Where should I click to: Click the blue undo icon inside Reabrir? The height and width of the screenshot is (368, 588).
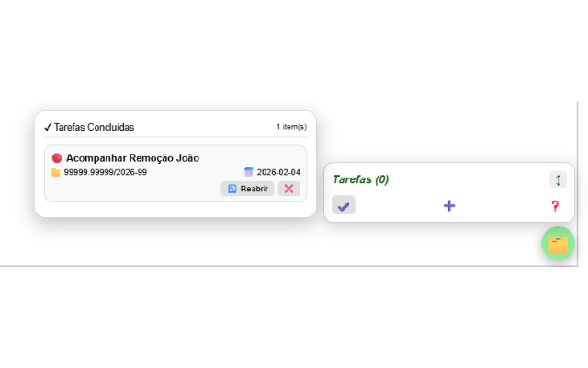tap(232, 189)
